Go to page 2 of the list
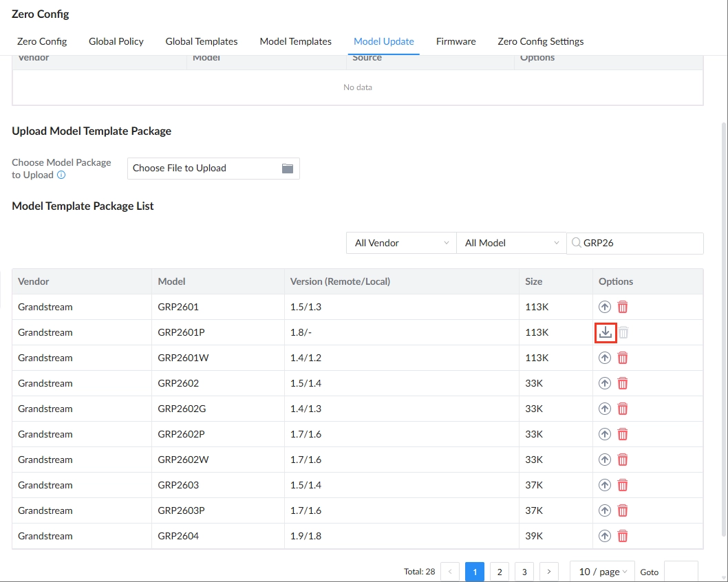 tap(500, 572)
